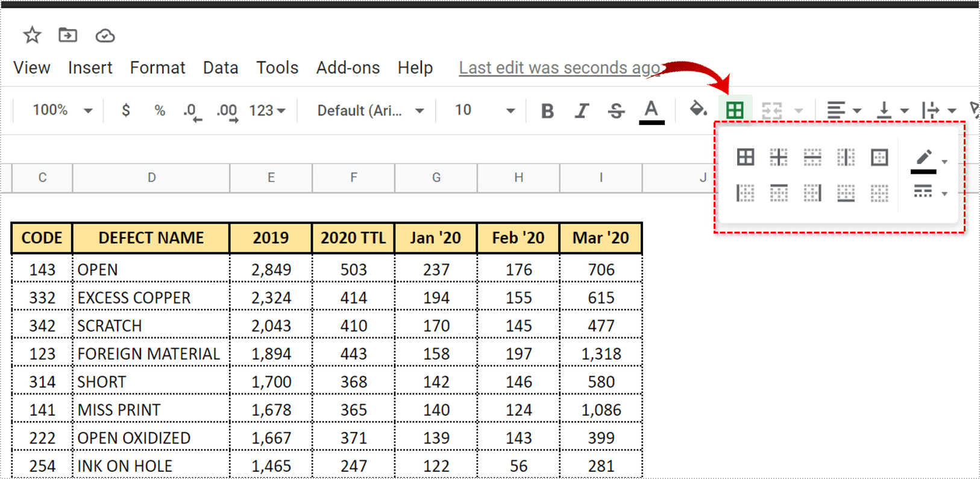Apply all borders from borders popup

[746, 157]
